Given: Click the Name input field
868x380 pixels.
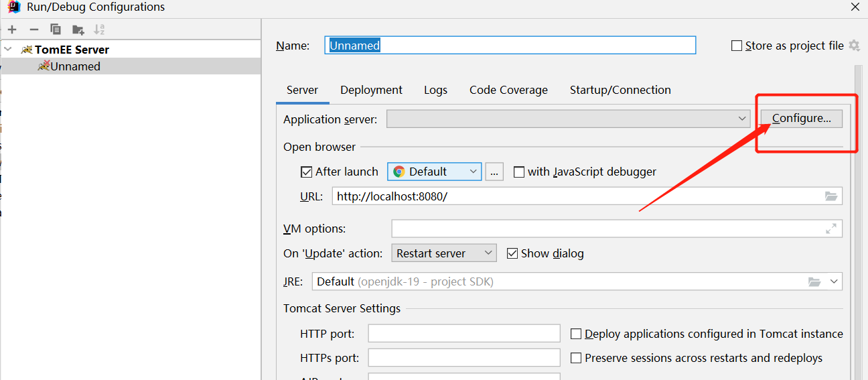Looking at the screenshot, I should tap(510, 46).
